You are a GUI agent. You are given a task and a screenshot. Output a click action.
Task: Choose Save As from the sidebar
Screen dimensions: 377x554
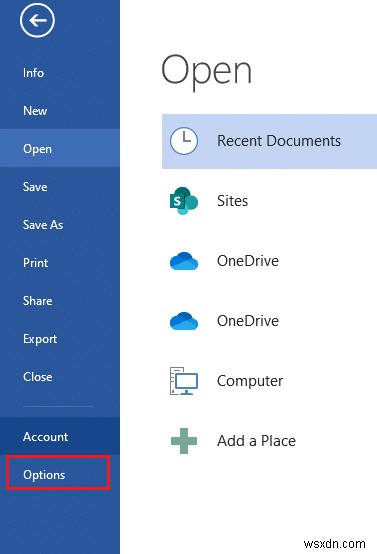(60, 225)
